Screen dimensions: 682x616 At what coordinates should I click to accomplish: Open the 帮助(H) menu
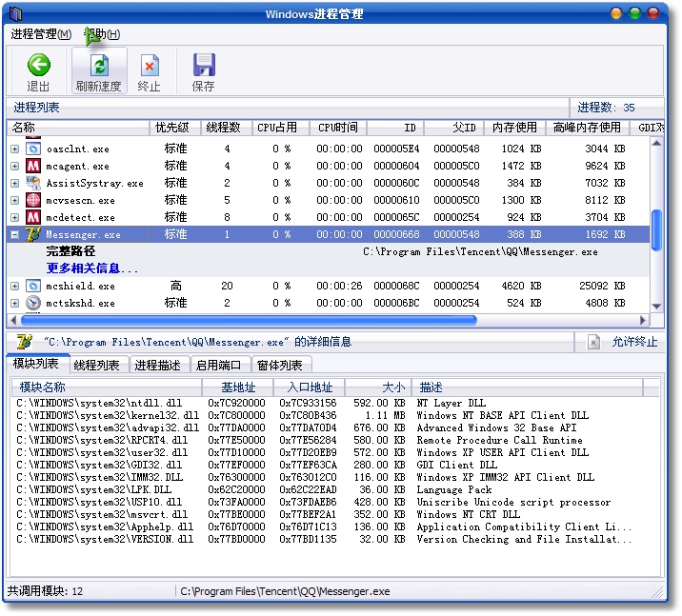pyautogui.click(x=102, y=34)
